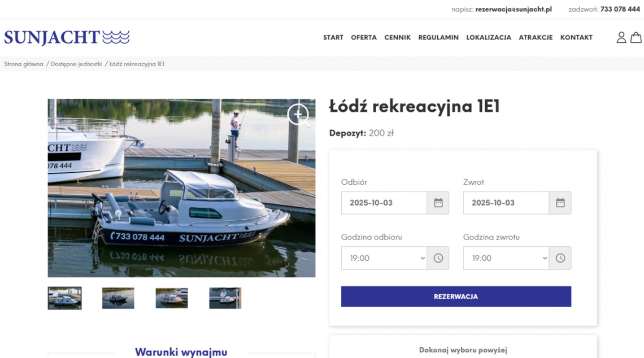
Task: Expand the Godzina odbioru time dropdown
Action: click(x=384, y=258)
